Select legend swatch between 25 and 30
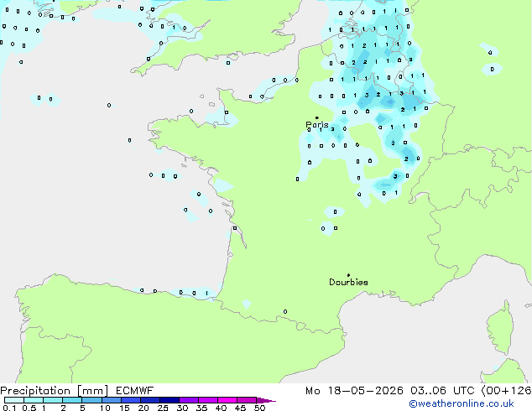The height and width of the screenshot is (411, 532). (169, 400)
